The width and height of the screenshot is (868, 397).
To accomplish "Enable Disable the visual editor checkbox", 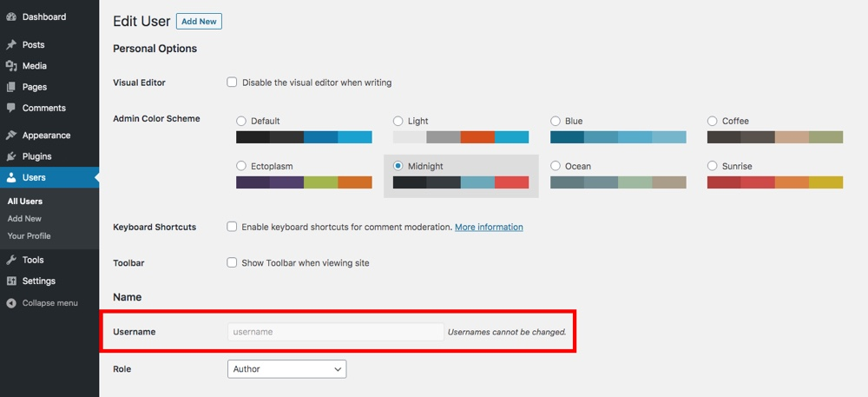I will click(x=232, y=83).
